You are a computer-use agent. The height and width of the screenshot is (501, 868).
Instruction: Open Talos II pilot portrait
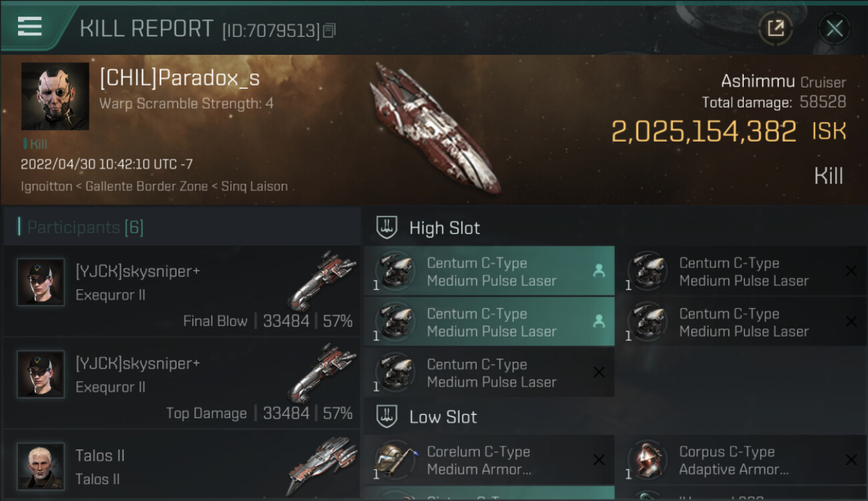pyautogui.click(x=41, y=466)
